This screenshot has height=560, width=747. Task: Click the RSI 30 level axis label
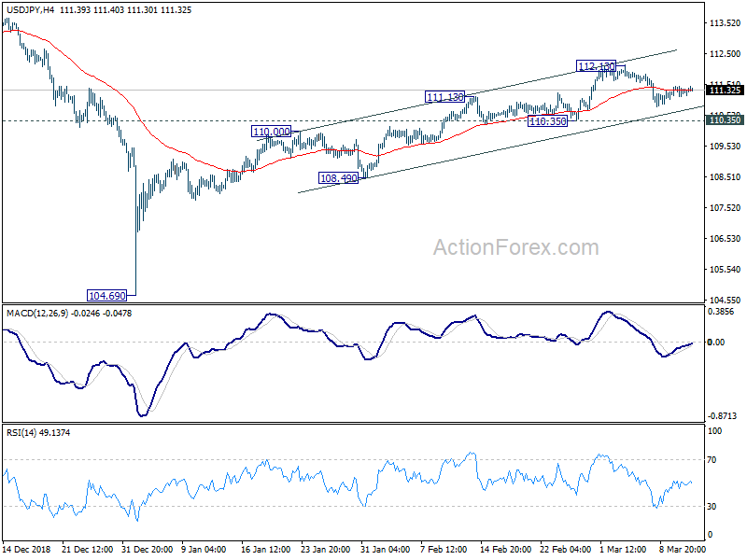pyautogui.click(x=712, y=507)
